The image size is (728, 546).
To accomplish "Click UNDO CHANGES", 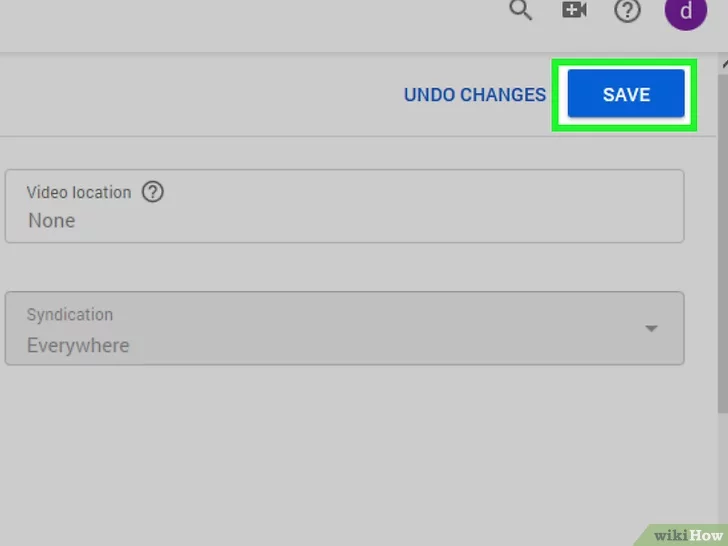I will pyautogui.click(x=474, y=95).
